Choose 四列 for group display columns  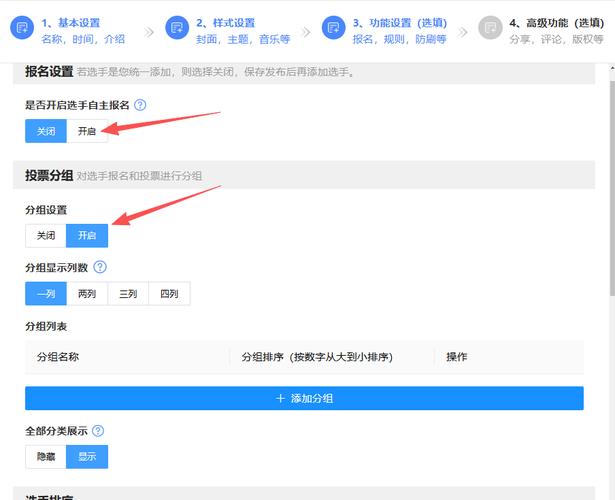169,293
